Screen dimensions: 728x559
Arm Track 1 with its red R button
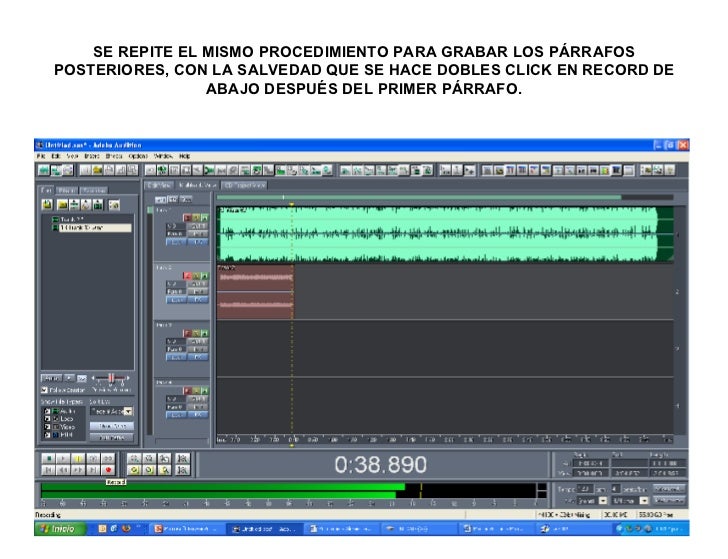pyautogui.click(x=187, y=218)
